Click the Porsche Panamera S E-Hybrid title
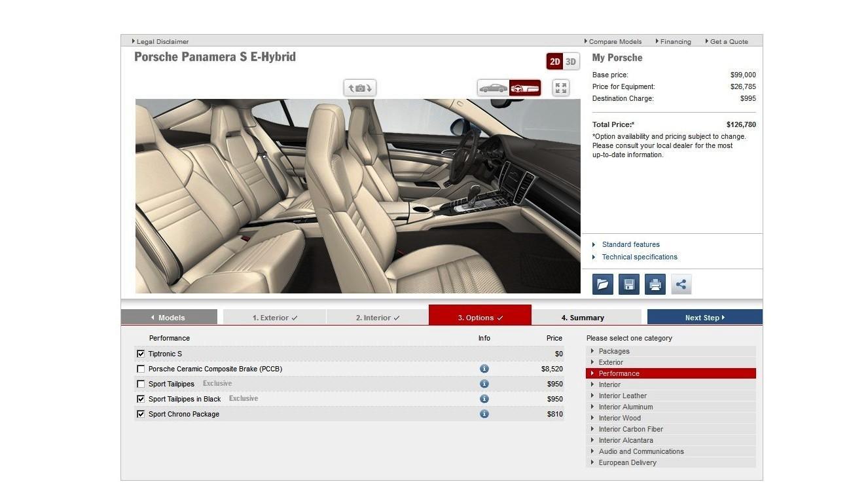 [x=215, y=57]
